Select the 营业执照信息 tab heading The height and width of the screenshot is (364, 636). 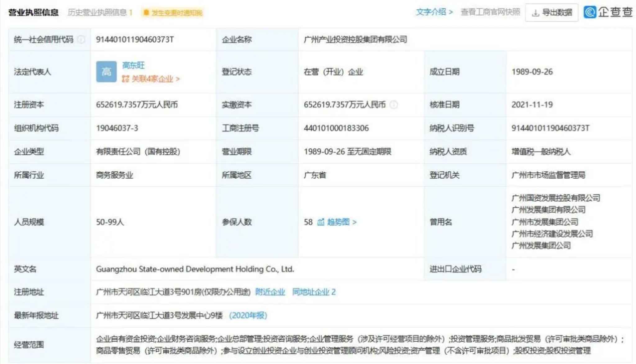click(x=34, y=12)
